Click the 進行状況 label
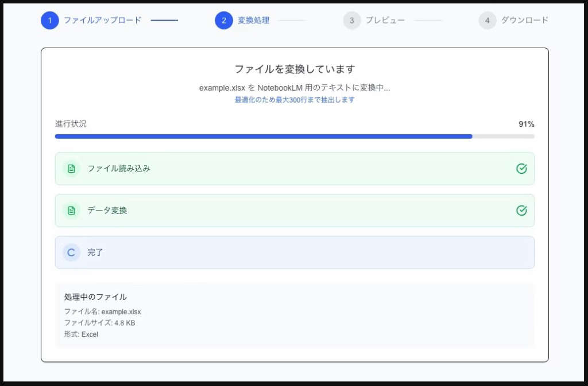The height and width of the screenshot is (386, 588). tap(71, 124)
